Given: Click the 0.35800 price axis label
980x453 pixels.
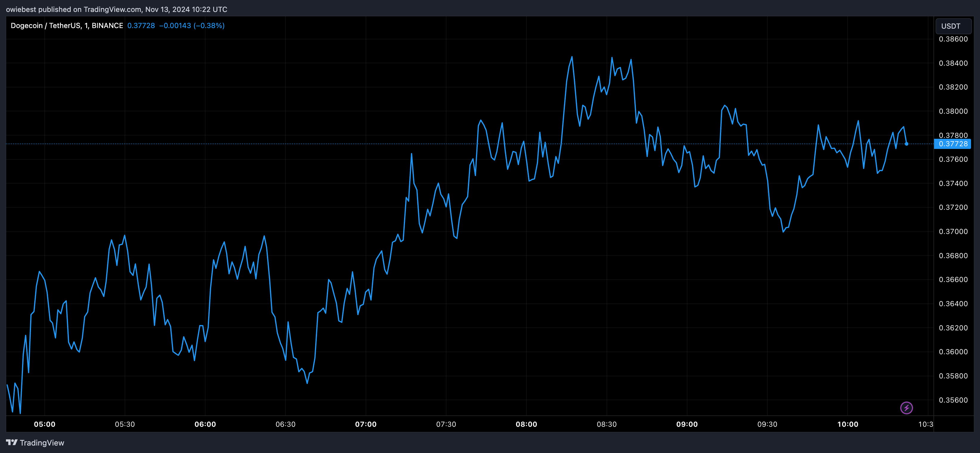Looking at the screenshot, I should coord(953,376).
